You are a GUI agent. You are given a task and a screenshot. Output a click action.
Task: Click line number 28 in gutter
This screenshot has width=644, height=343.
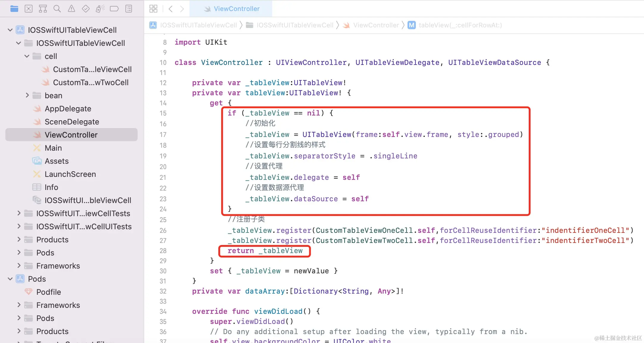(x=163, y=251)
